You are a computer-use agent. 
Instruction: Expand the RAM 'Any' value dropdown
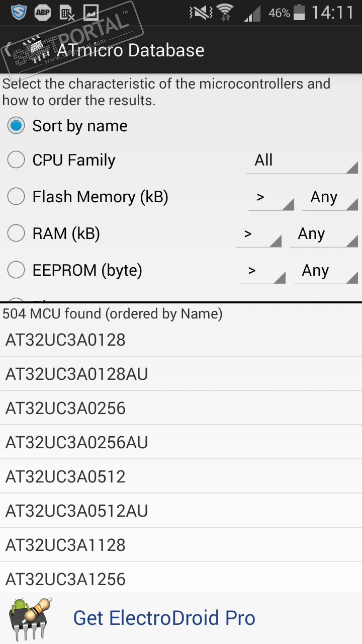(x=323, y=234)
